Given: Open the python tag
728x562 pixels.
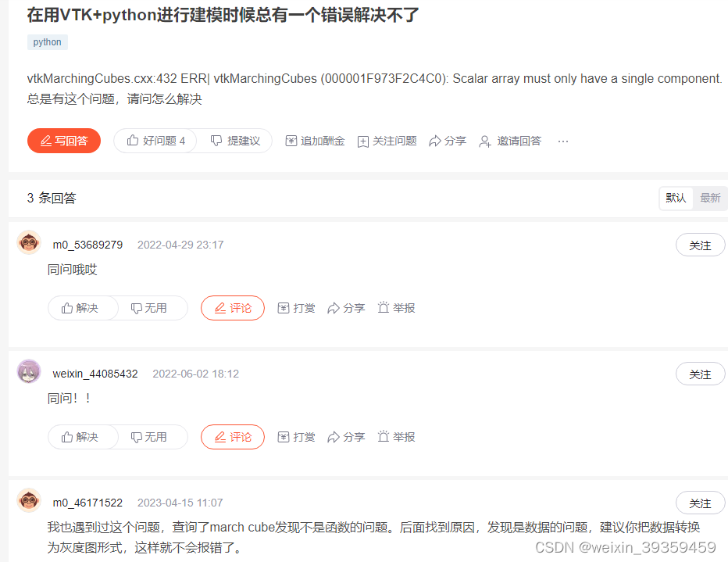Looking at the screenshot, I should coord(48,42).
